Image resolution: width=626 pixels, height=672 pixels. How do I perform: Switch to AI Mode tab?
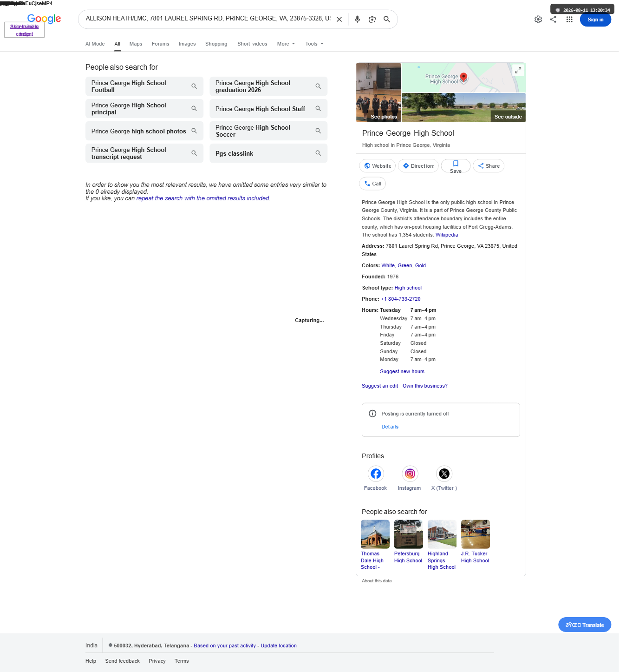tap(95, 44)
